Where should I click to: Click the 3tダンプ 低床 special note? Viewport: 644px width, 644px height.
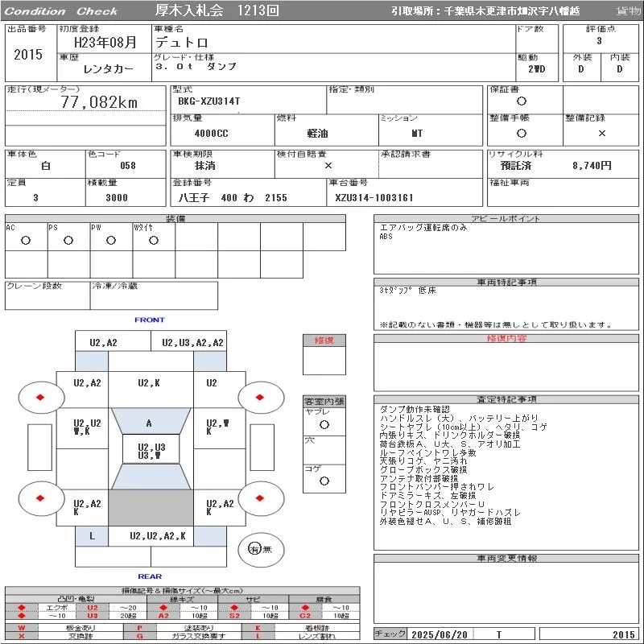[407, 291]
